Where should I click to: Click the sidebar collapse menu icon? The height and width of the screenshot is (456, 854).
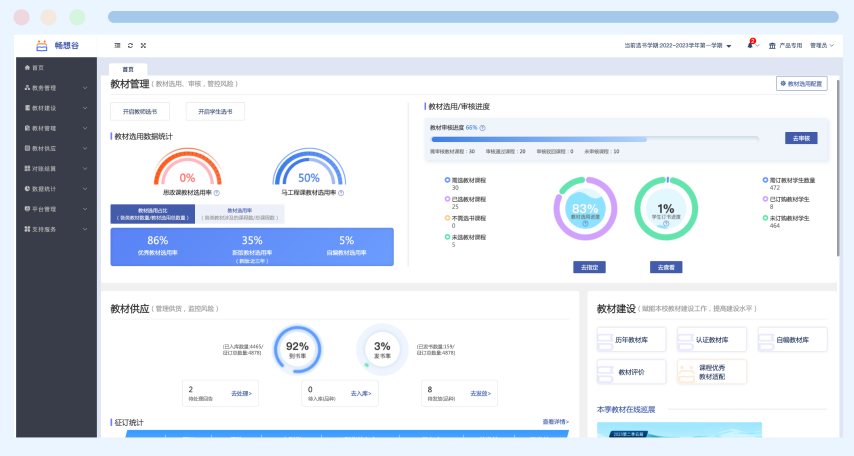(118, 45)
